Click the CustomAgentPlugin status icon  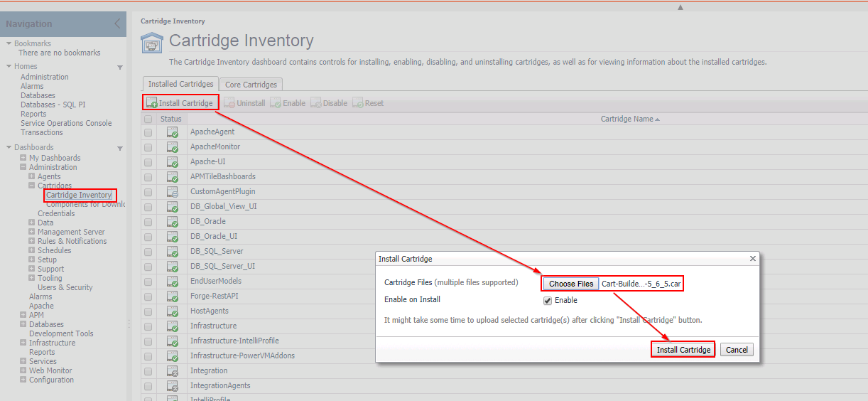click(173, 192)
